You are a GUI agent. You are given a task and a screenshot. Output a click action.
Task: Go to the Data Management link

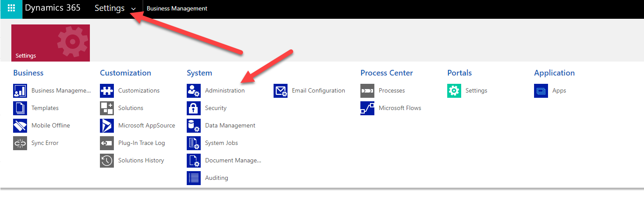(x=230, y=126)
